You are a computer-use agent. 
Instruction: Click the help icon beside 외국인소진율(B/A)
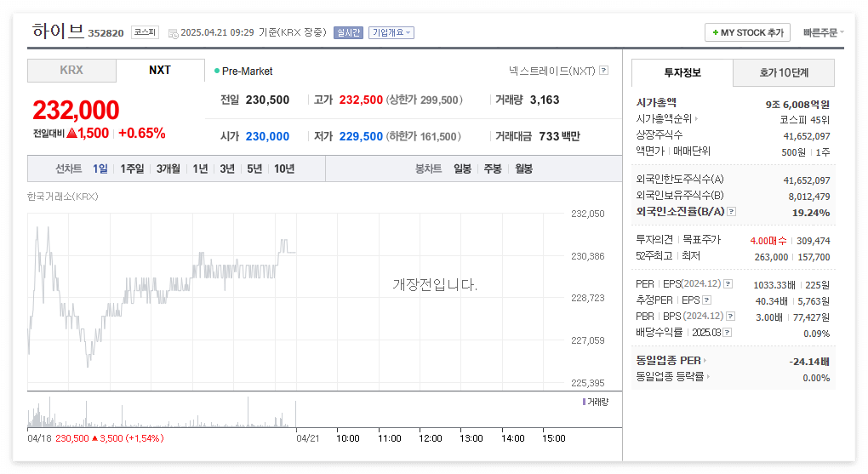731,212
